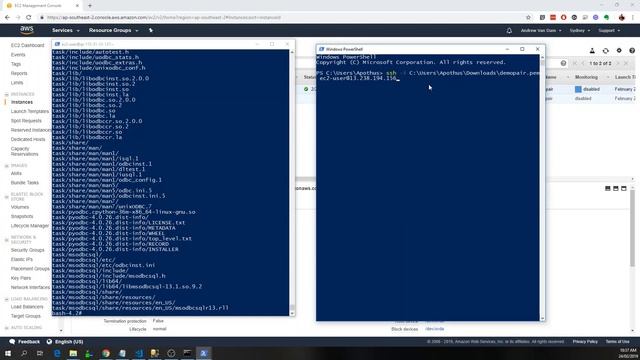Select the middle detail pane layout icon
Viewport: 640px width, 360px height.
(616, 188)
